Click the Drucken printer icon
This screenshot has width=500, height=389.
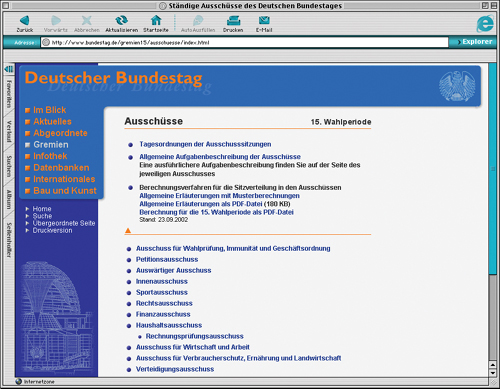click(x=233, y=21)
